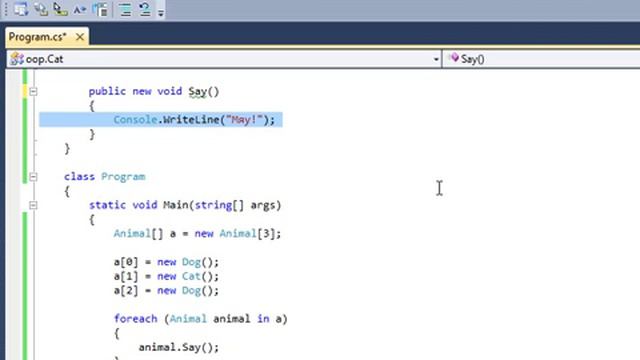Click the 'foreach' keyword
The image size is (640, 360).
tap(136, 319)
